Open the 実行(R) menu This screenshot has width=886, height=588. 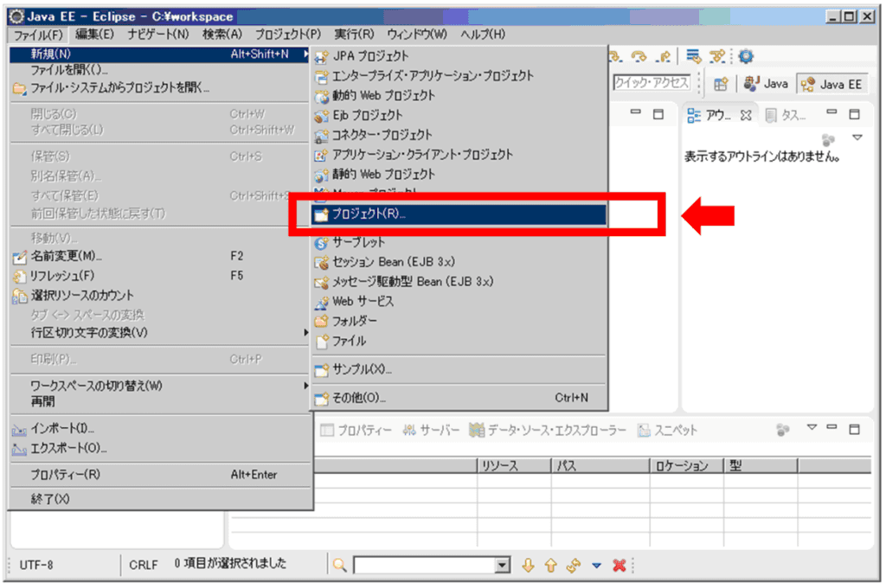pos(354,35)
